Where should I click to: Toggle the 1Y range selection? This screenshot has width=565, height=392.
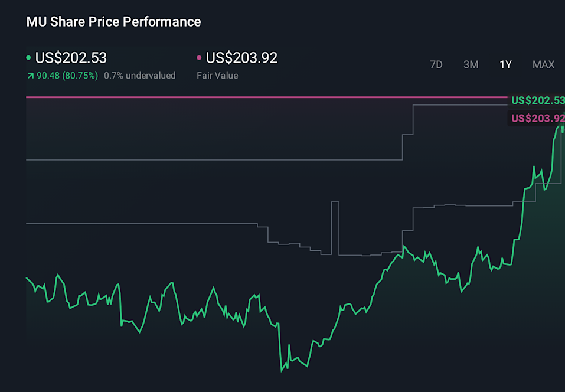pyautogui.click(x=505, y=64)
